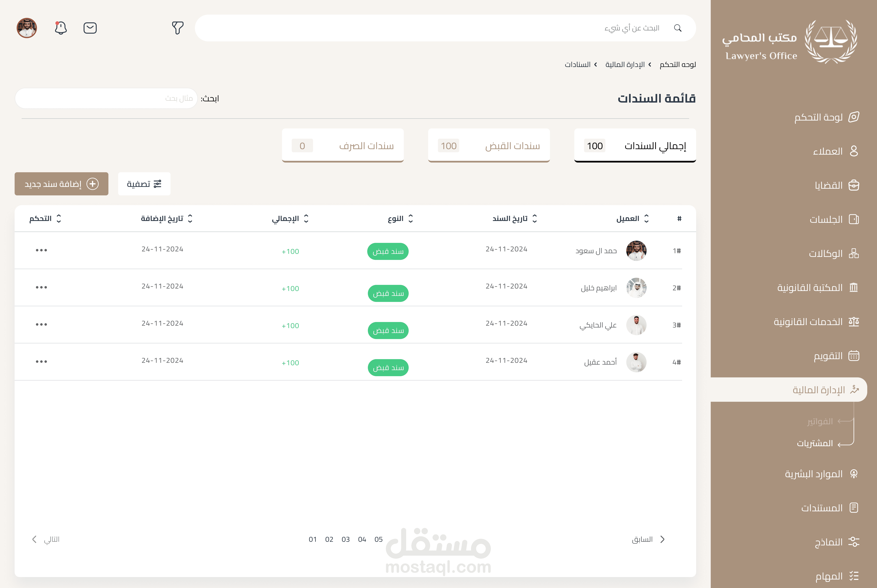Screen dimensions: 877x588
Task: Open three-dots actions for ابراهيم خليل row
Action: coord(41,287)
